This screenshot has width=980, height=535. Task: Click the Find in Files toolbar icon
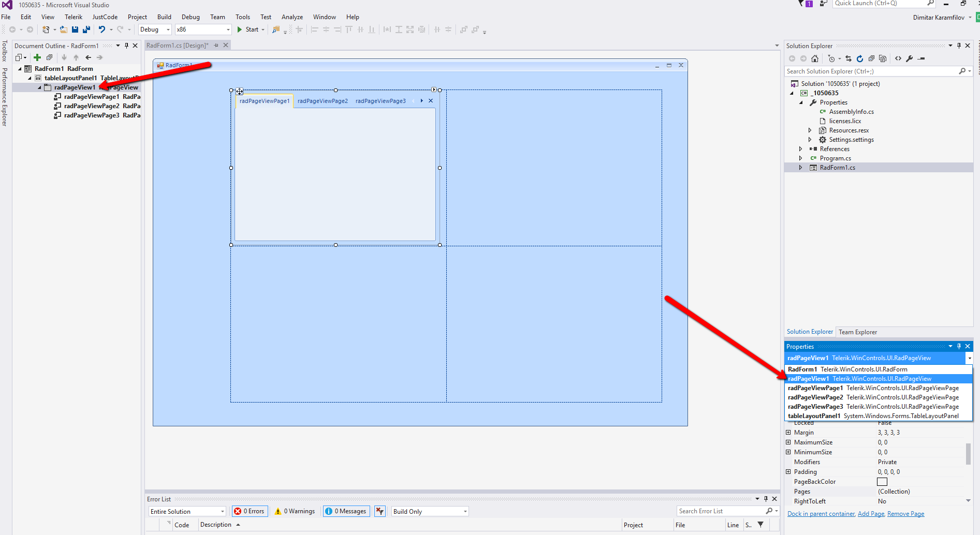pyautogui.click(x=276, y=29)
